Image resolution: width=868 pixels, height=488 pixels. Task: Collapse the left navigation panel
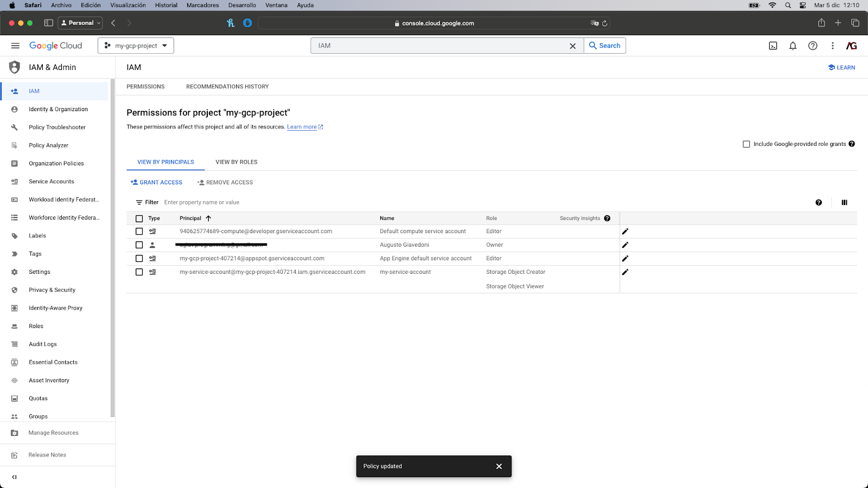[14, 477]
